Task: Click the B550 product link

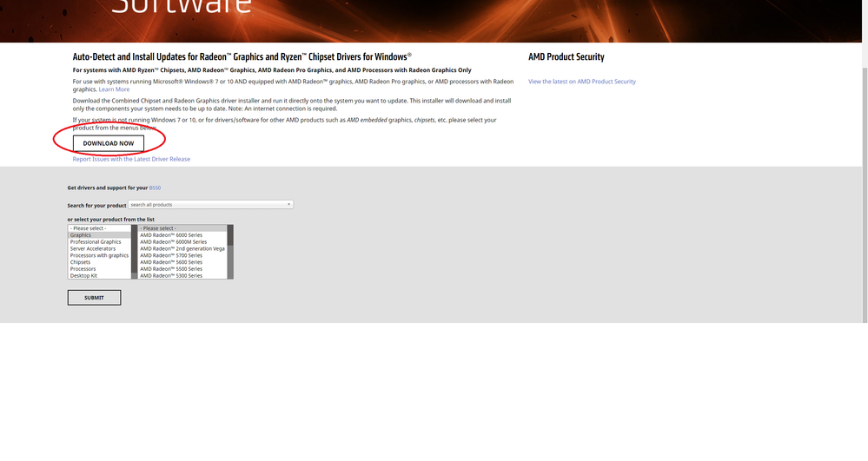Action: point(155,188)
